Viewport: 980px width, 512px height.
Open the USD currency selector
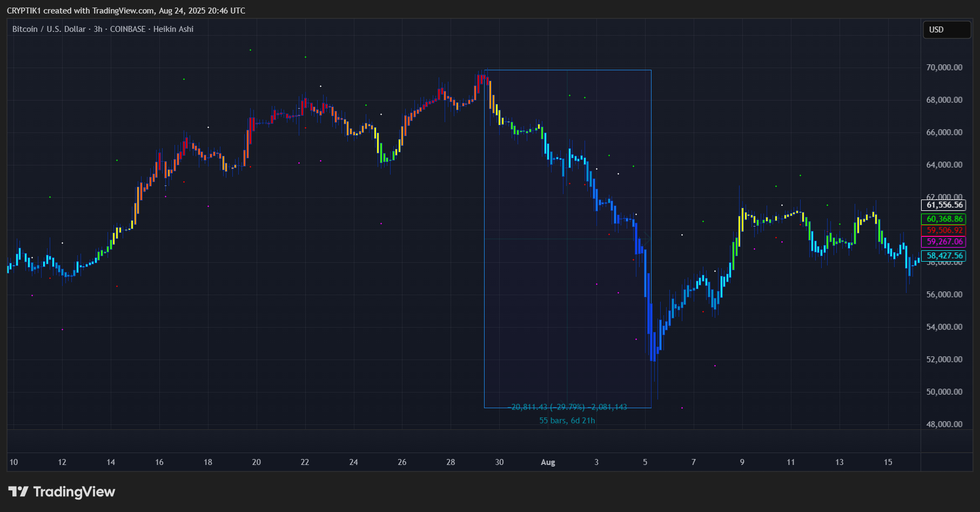tap(947, 30)
